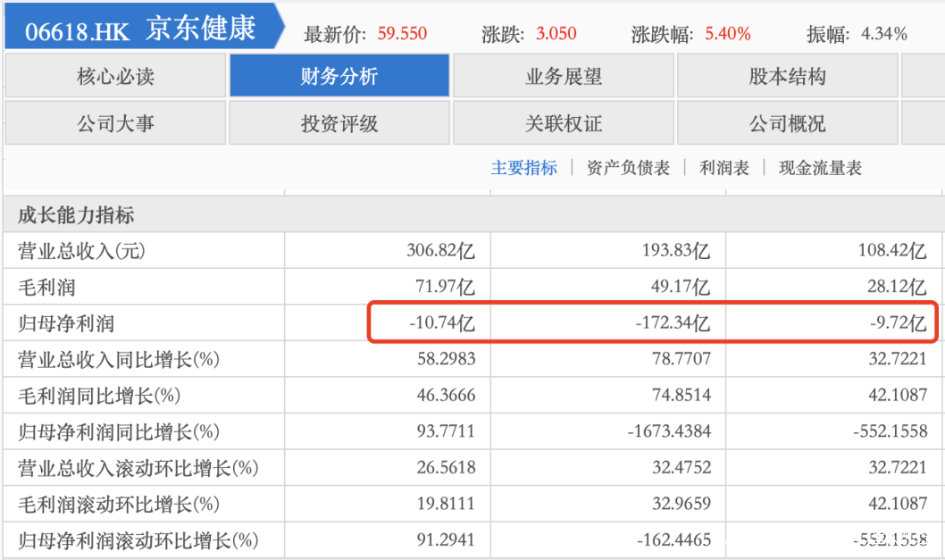Open the 股本结构 tab
Viewport: 945px width, 560px height.
pos(788,75)
